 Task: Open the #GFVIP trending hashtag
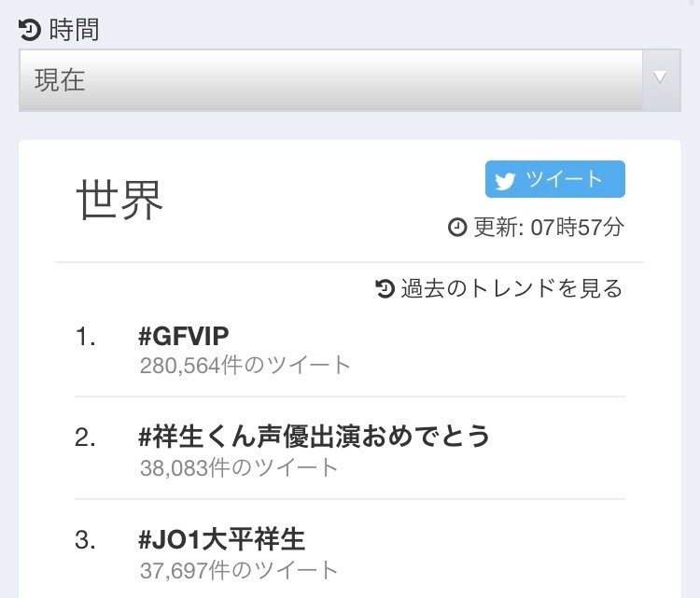(x=184, y=336)
